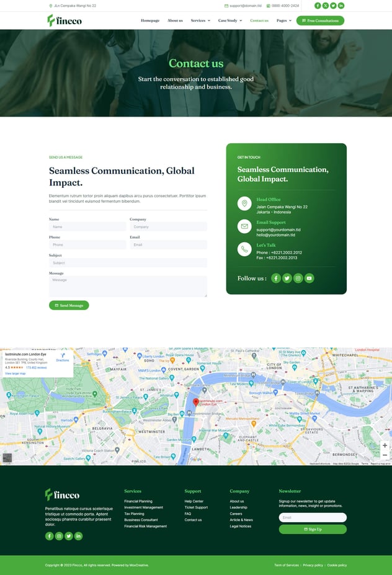Open FAQ footer link
This screenshot has width=392, height=575.
click(188, 514)
